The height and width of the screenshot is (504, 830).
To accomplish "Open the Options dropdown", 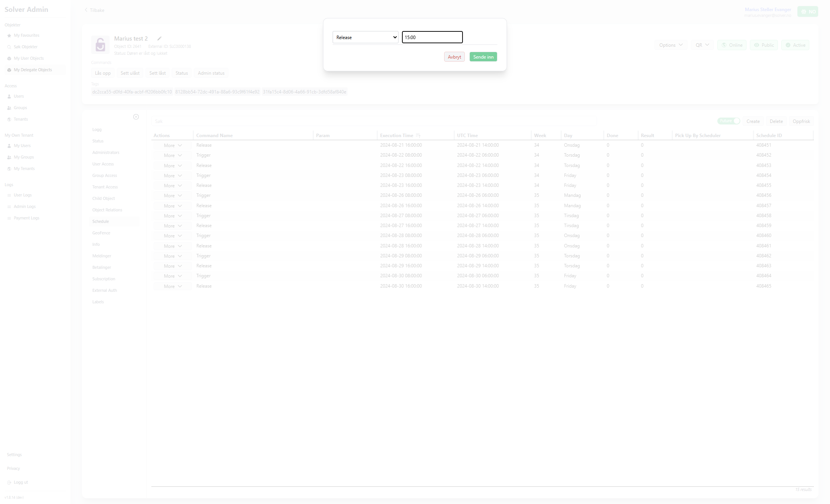I will pos(671,45).
